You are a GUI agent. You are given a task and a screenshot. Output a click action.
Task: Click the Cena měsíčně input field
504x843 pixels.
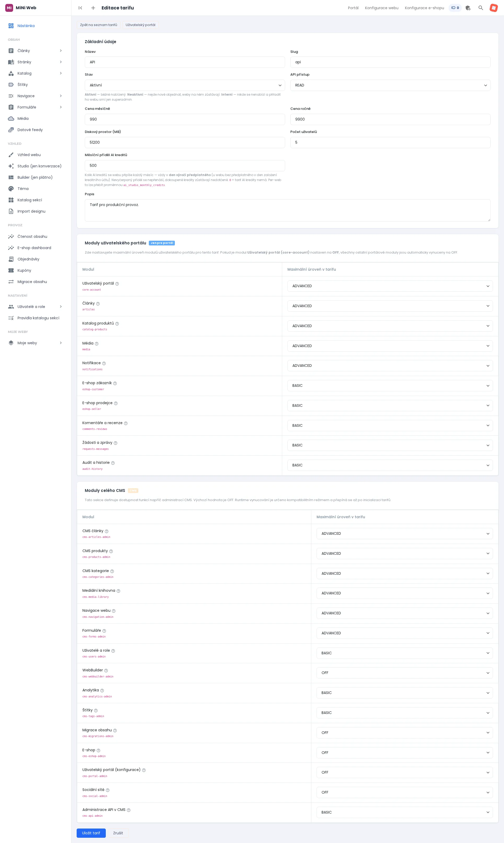tap(185, 119)
